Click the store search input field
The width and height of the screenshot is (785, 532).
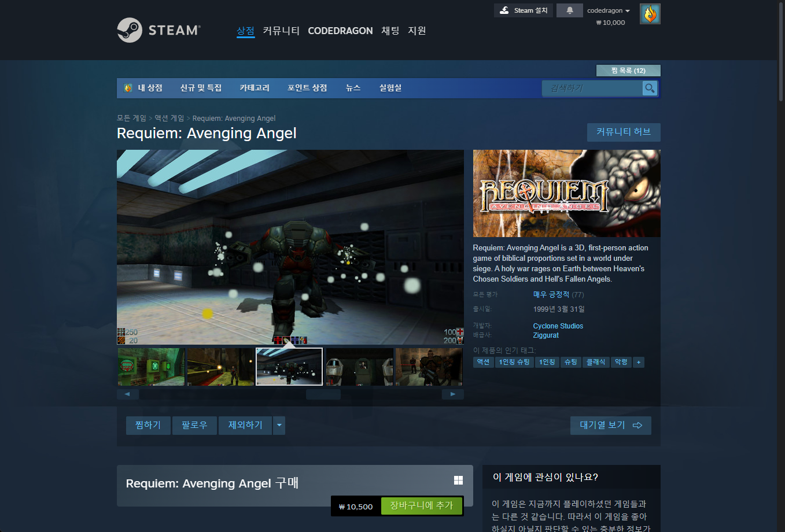(x=592, y=88)
